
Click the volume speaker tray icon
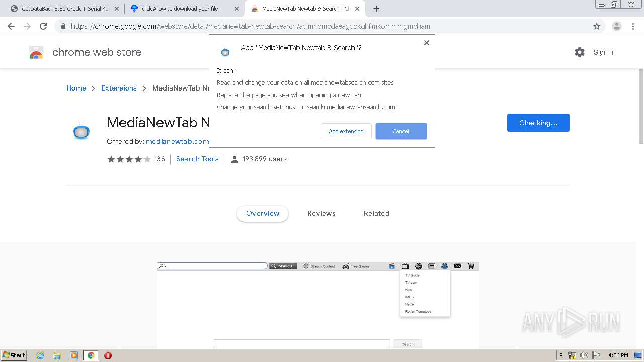[584, 355]
